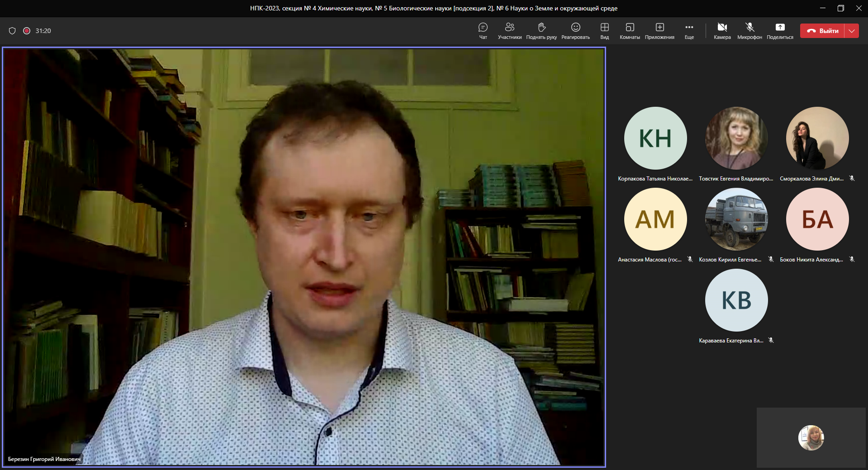Select Козлов Кирилл's truck avatar

(736, 219)
